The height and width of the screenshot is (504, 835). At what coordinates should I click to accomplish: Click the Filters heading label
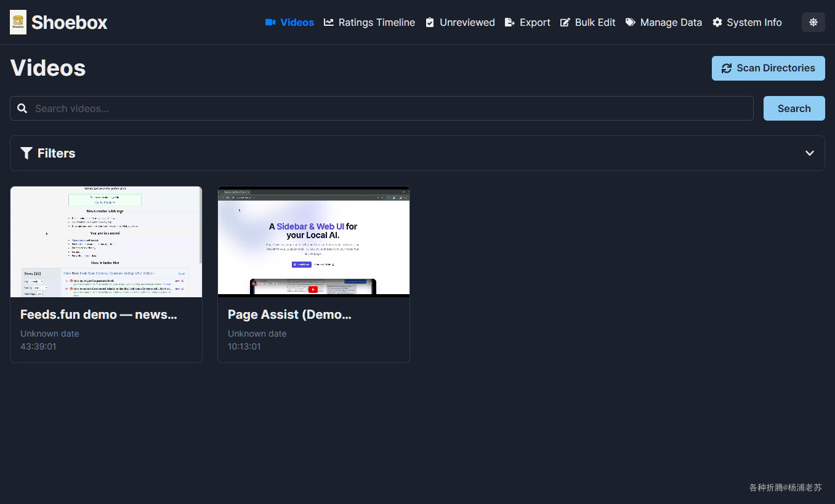click(56, 153)
